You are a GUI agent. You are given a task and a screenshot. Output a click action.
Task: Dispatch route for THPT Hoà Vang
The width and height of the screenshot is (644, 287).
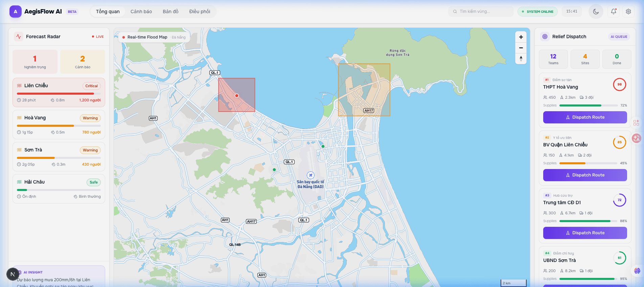click(x=585, y=117)
